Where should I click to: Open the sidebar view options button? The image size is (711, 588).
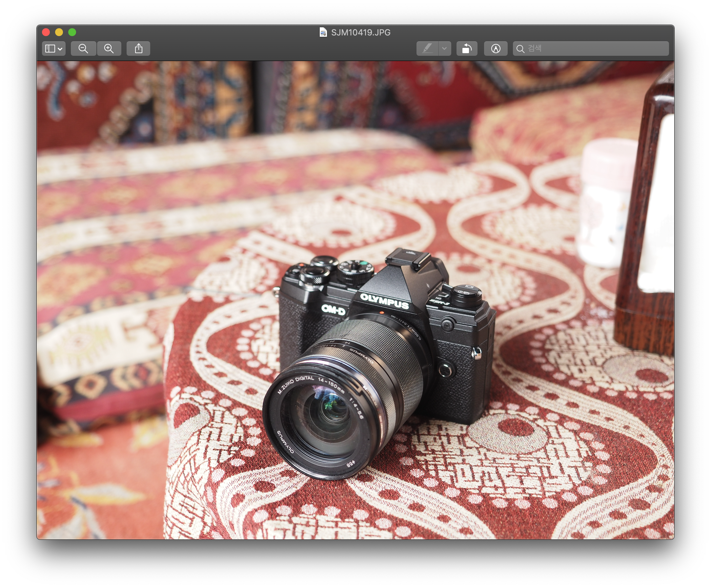tap(54, 49)
